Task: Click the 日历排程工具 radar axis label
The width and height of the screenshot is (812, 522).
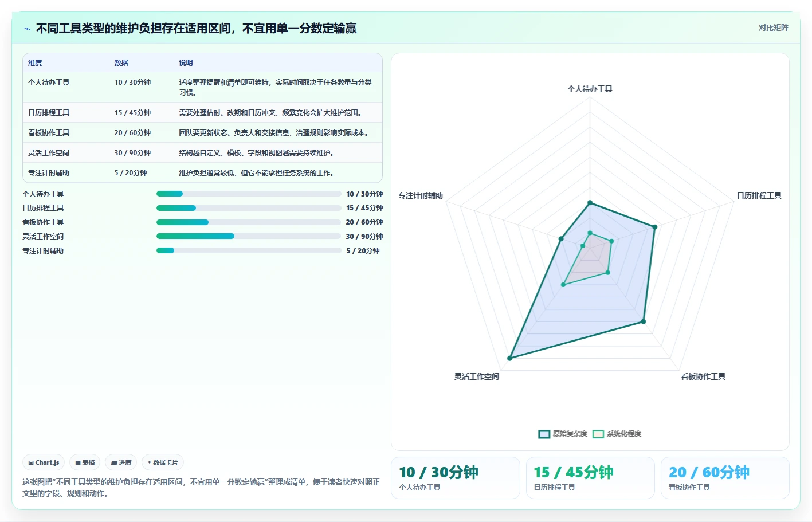Action: (759, 196)
